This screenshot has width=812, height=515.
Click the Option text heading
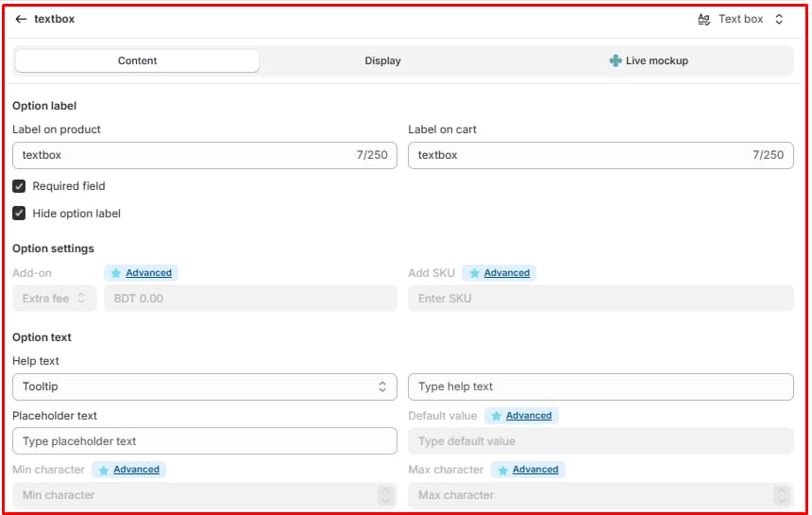click(42, 337)
